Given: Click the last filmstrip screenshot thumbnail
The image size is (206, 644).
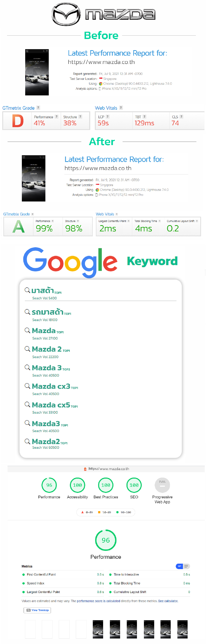Looking at the screenshot, I should pos(182,629).
